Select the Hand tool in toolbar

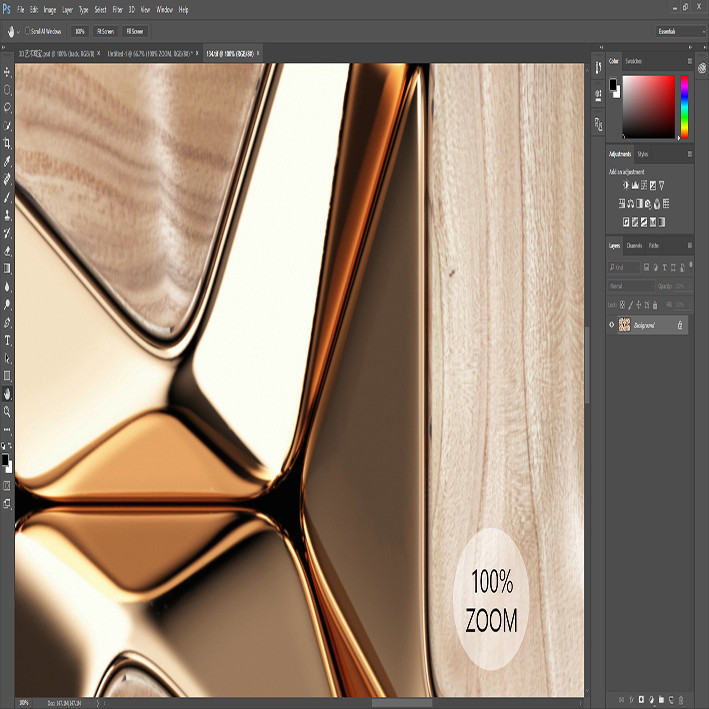tap(7, 394)
